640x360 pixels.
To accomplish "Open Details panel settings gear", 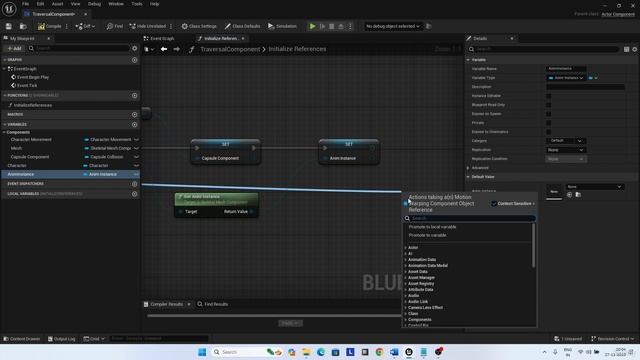I will coord(635,49).
